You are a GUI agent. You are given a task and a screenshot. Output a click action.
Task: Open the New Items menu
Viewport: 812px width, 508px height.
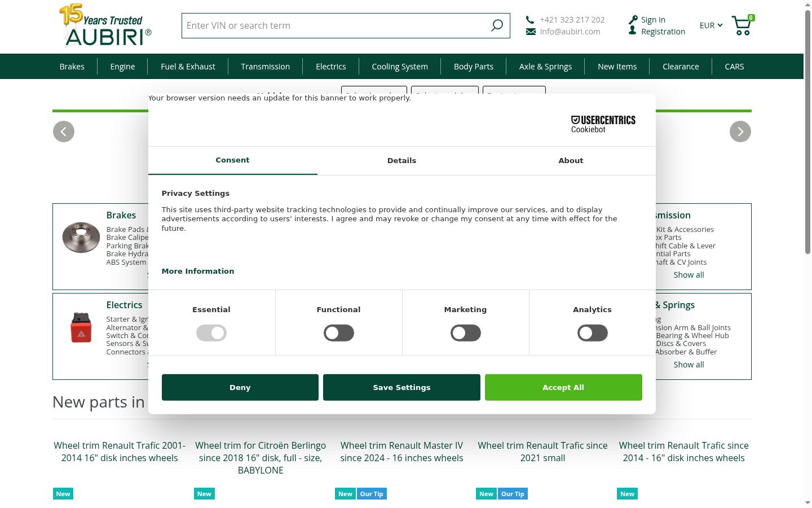(x=617, y=67)
